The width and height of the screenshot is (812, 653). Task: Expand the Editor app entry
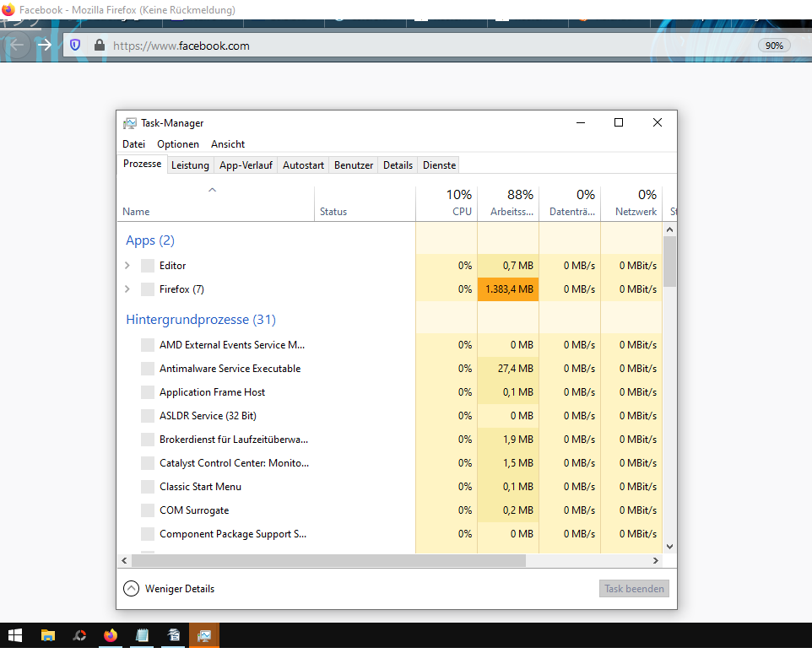coord(127,266)
